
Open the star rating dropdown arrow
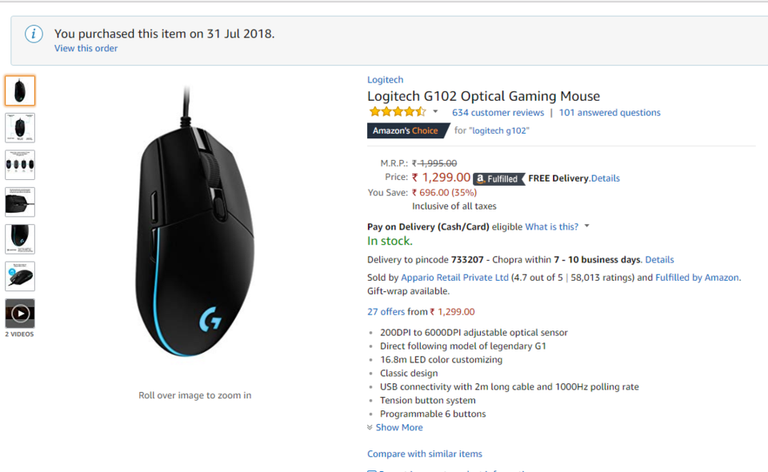click(435, 112)
